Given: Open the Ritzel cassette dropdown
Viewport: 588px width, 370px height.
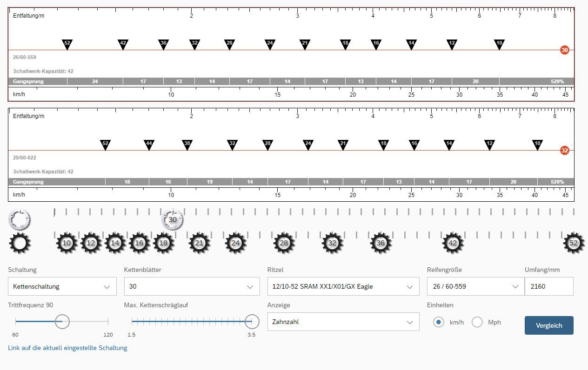Looking at the screenshot, I should pyautogui.click(x=343, y=286).
